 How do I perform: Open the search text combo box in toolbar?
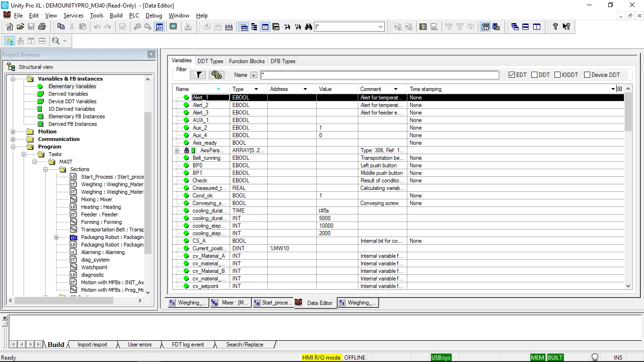(x=349, y=27)
